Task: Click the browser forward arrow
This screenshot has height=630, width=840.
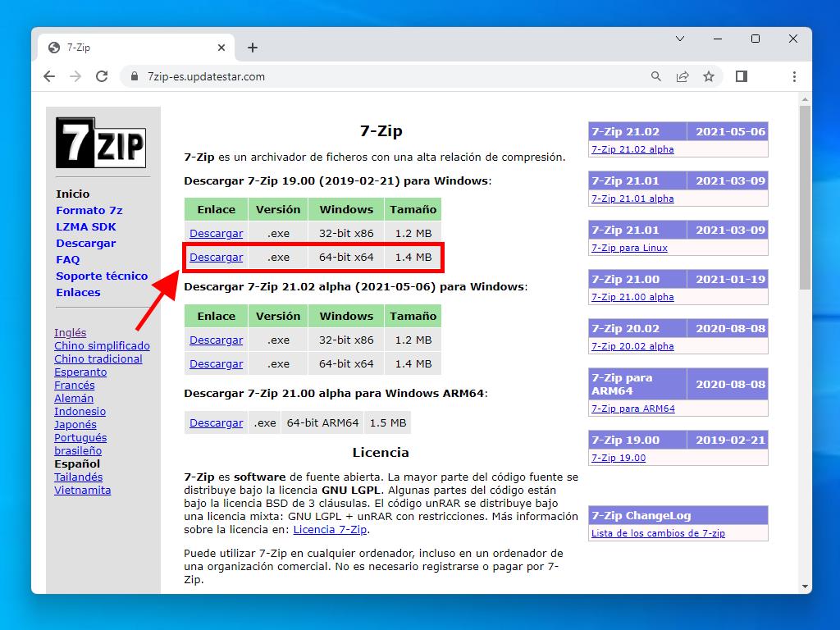Action: coord(75,76)
